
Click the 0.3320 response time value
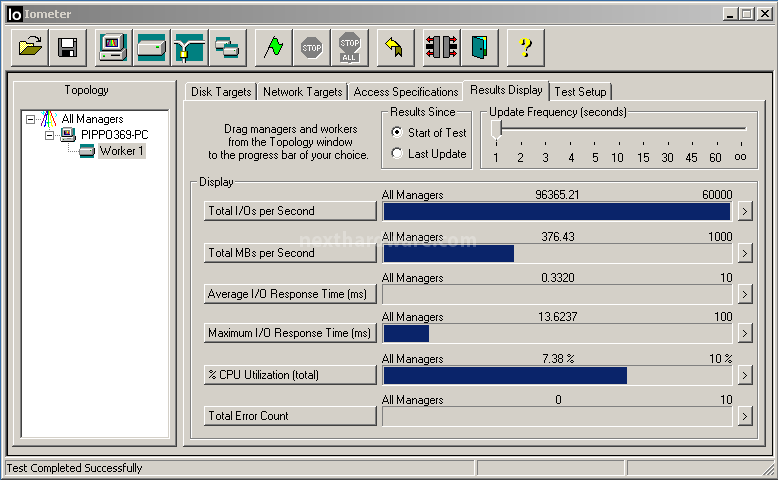tap(558, 277)
